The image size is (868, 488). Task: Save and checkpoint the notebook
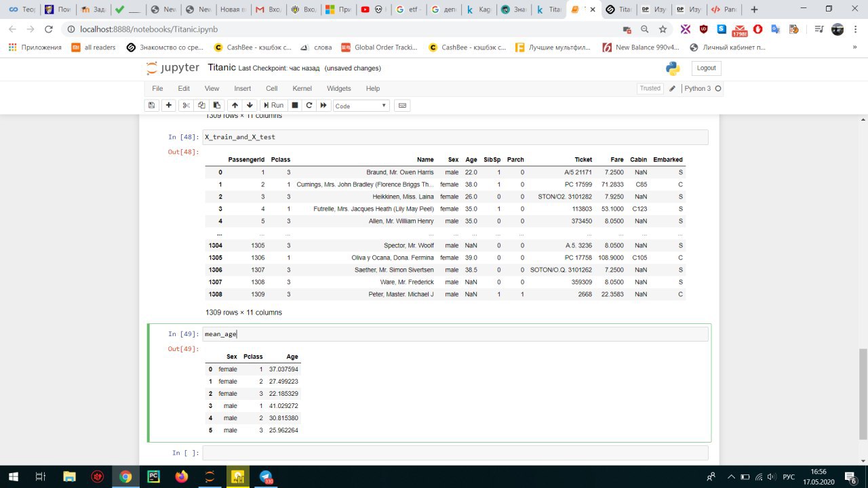(x=152, y=105)
